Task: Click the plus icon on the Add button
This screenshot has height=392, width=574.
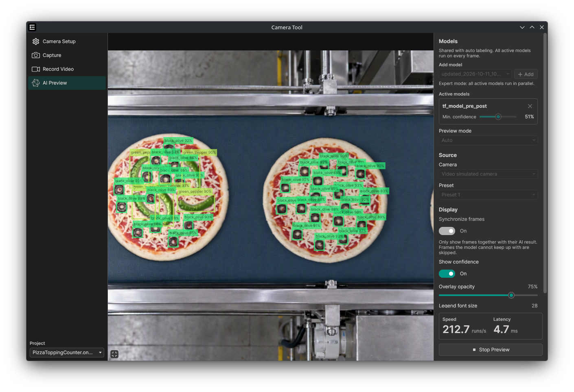Action: [520, 74]
